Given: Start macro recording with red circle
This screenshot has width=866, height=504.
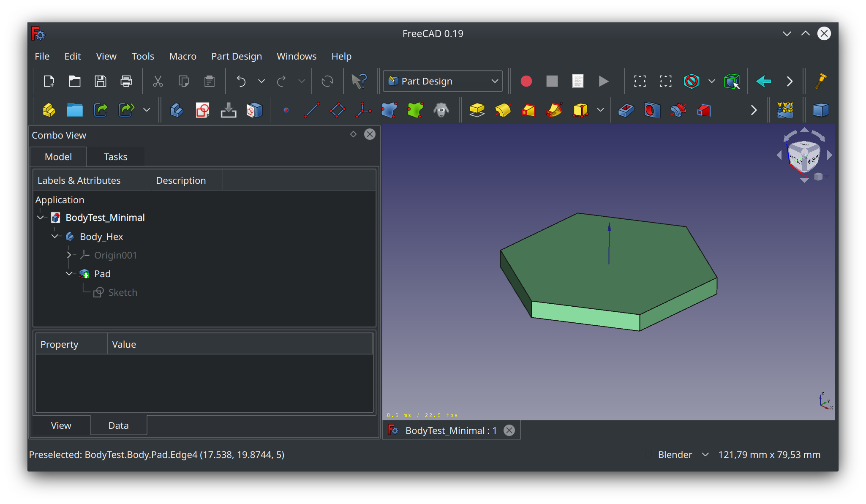Looking at the screenshot, I should [x=526, y=81].
